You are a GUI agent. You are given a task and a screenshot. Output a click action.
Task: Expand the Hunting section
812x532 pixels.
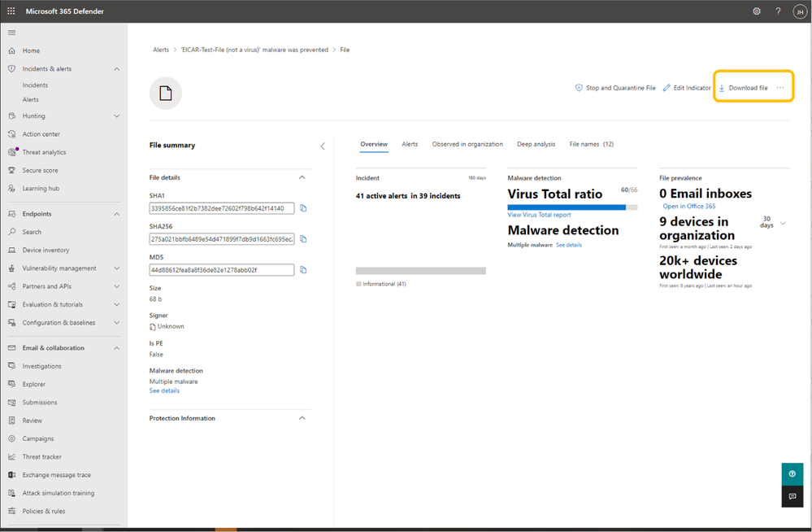(x=116, y=116)
